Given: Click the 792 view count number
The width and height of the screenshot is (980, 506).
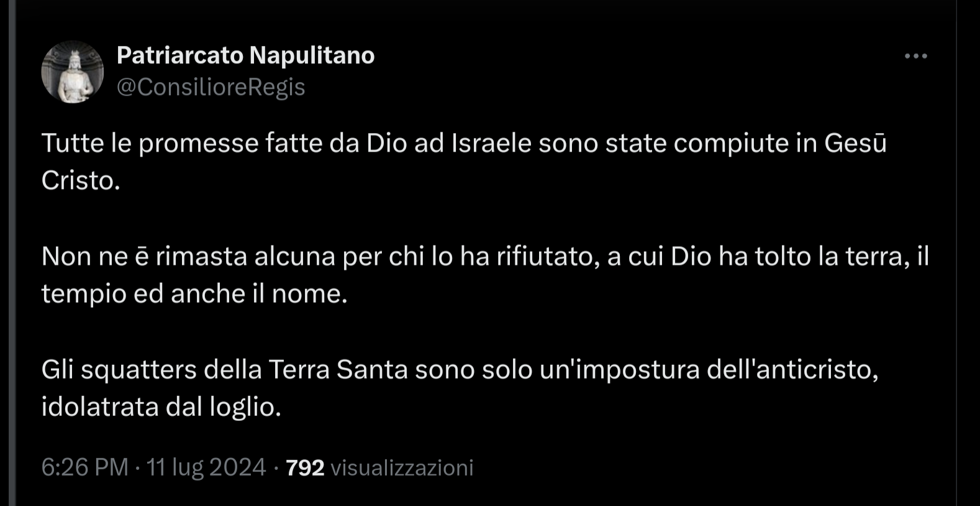Looking at the screenshot, I should tap(305, 467).
